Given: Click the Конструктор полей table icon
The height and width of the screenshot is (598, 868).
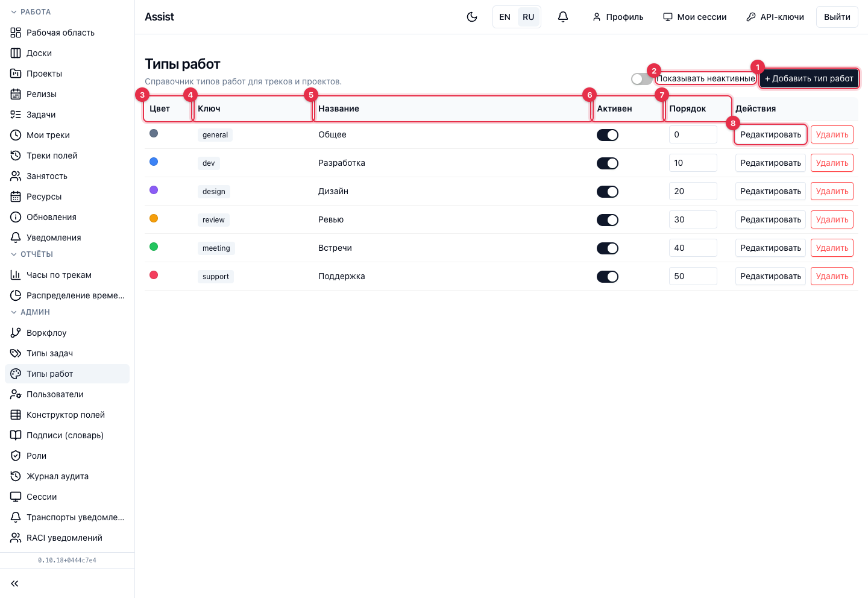Looking at the screenshot, I should pos(16,415).
